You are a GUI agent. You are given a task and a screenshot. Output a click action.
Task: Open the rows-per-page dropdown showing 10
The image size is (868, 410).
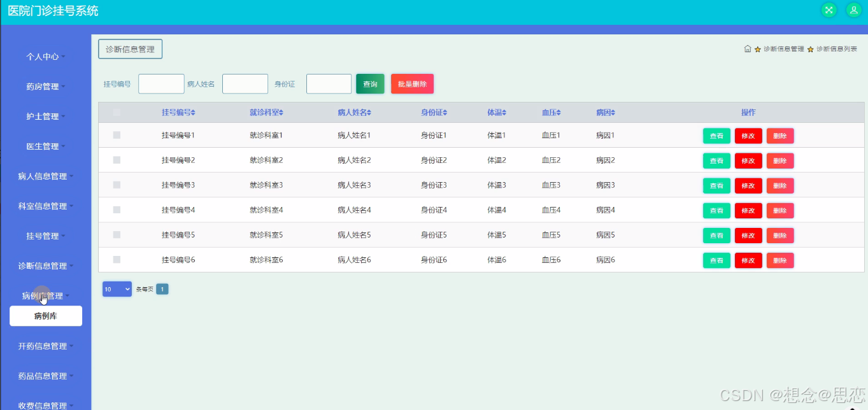point(117,289)
